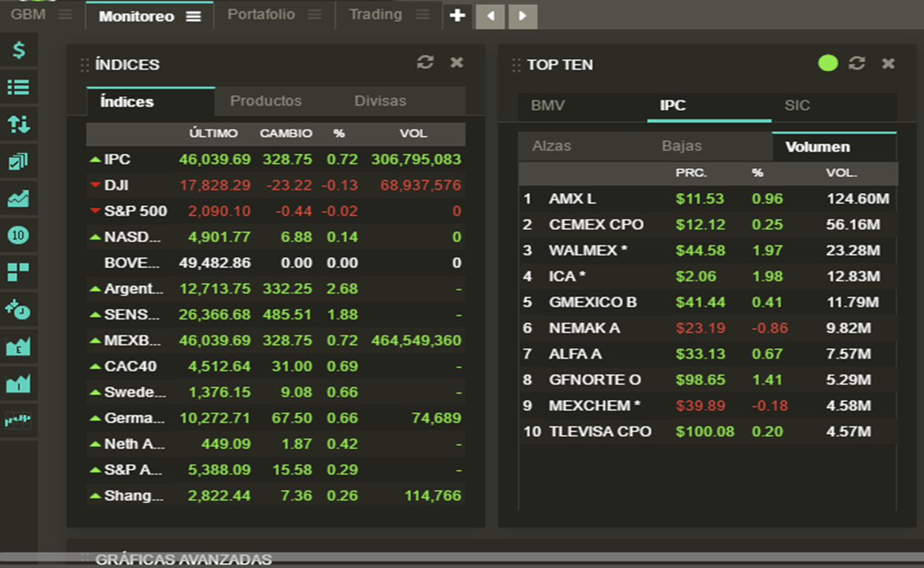Open the Monitoreo tab hamburger menu

pyautogui.click(x=193, y=16)
